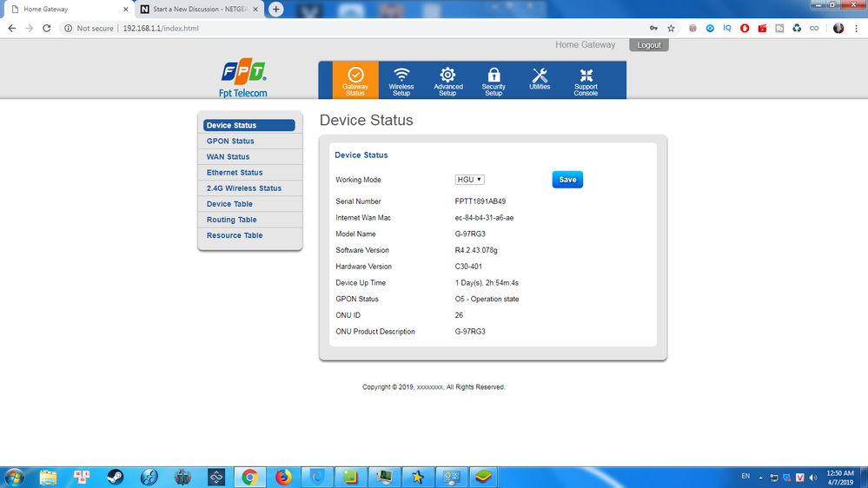
Task: Bookmark this page with star icon
Action: pyautogui.click(x=671, y=29)
